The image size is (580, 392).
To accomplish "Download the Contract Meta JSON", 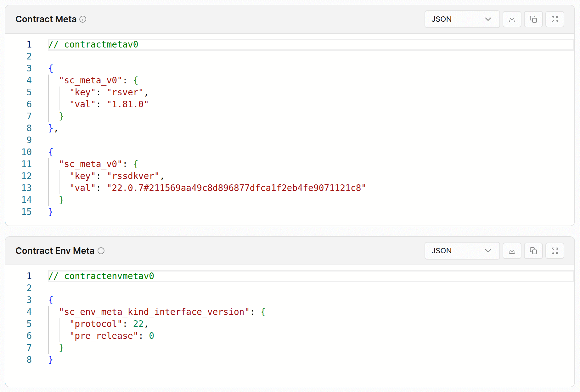I will click(512, 19).
